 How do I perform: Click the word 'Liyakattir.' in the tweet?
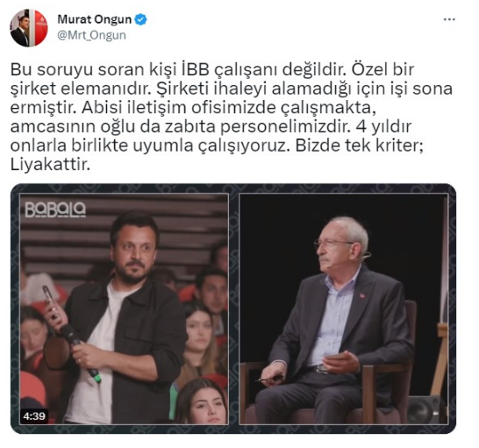[50, 165]
